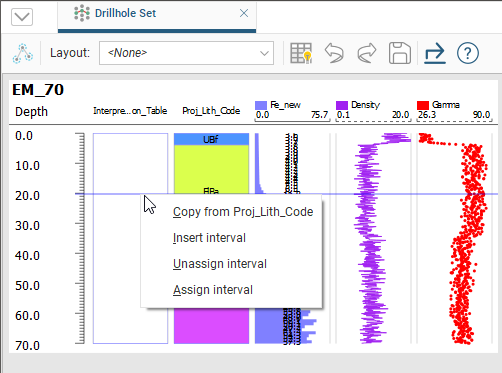The height and width of the screenshot is (373, 502).
Task: Select the blue UBf lithology interval
Action: pos(211,139)
